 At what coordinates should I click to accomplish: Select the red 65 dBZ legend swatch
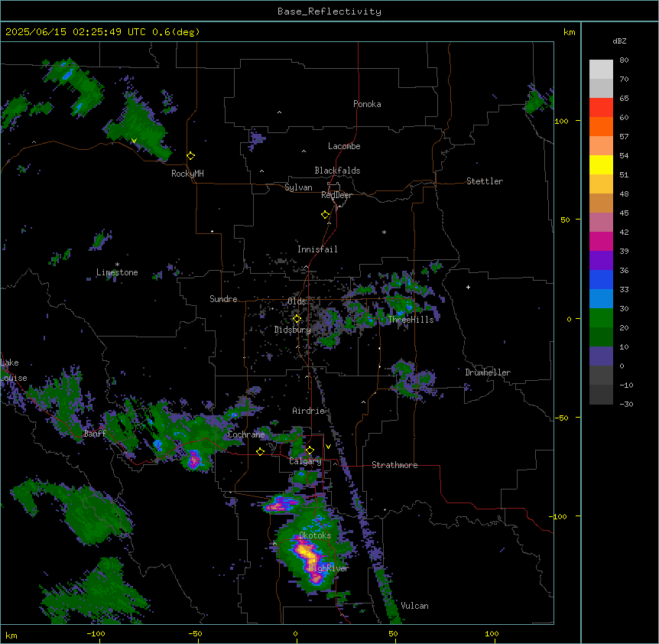601,108
